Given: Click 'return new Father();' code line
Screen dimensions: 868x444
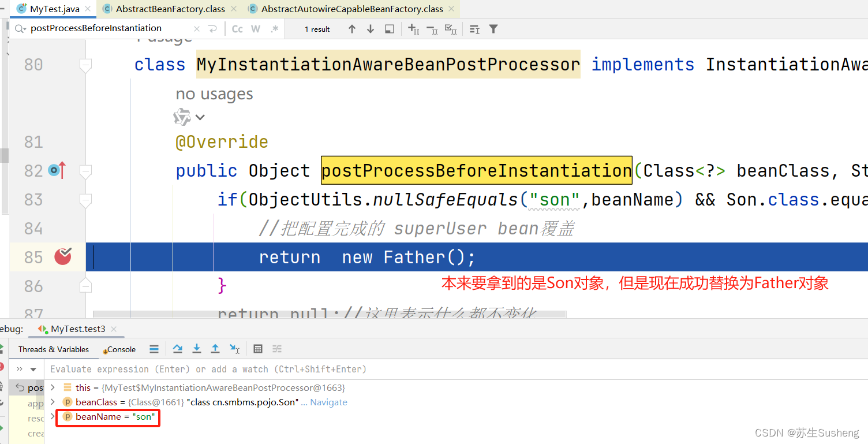Looking at the screenshot, I should point(367,257).
